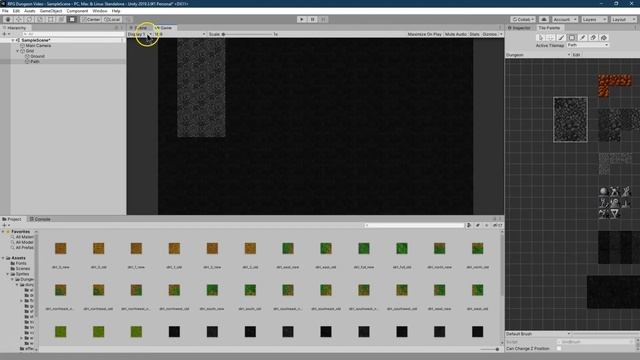Open the cloud services icon
The image size is (640, 360).
point(544,19)
